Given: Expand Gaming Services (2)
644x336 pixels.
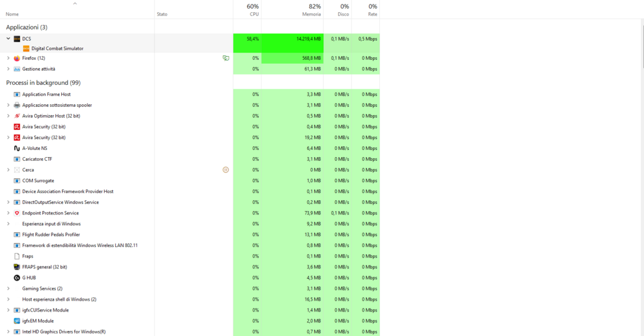Looking at the screenshot, I should click(8, 289).
